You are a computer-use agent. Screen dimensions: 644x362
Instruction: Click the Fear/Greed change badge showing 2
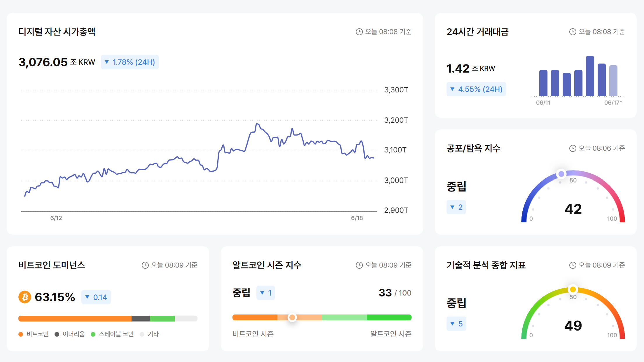click(x=456, y=207)
